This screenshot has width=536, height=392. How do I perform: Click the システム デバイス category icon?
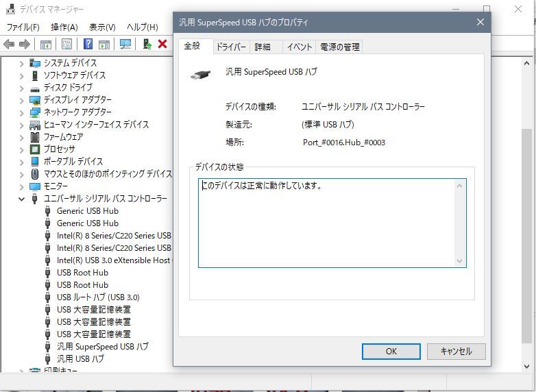pos(35,63)
